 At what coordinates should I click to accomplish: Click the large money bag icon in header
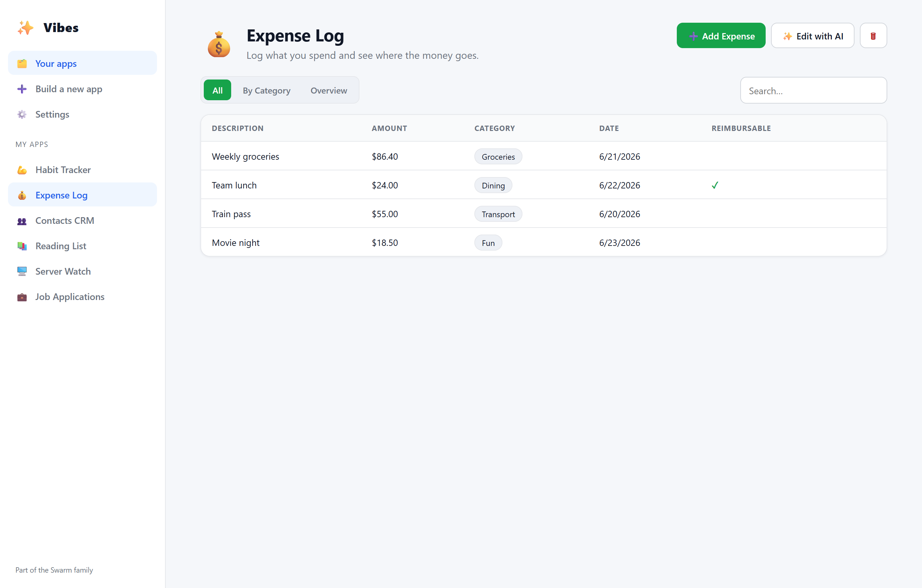(219, 44)
